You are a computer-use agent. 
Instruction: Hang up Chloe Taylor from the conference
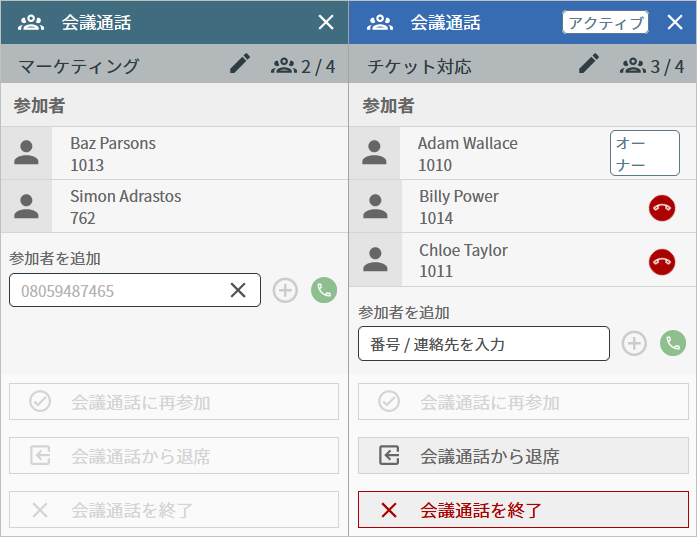(662, 262)
